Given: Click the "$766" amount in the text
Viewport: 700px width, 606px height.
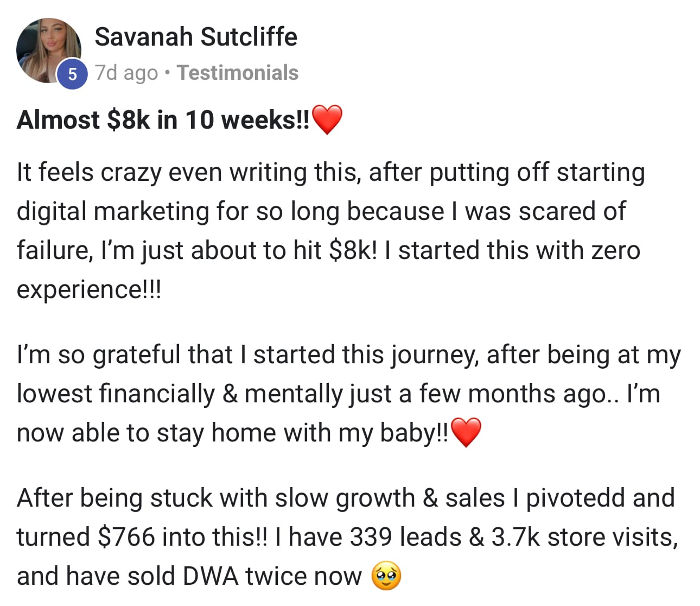Looking at the screenshot, I should (126, 537).
